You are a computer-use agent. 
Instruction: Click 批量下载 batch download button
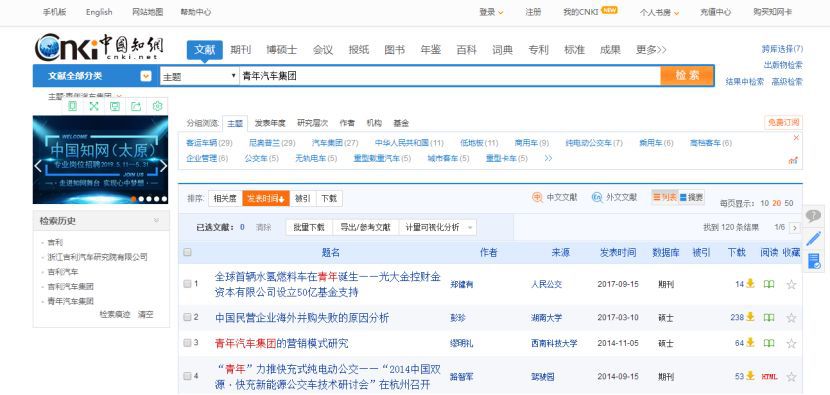click(309, 228)
